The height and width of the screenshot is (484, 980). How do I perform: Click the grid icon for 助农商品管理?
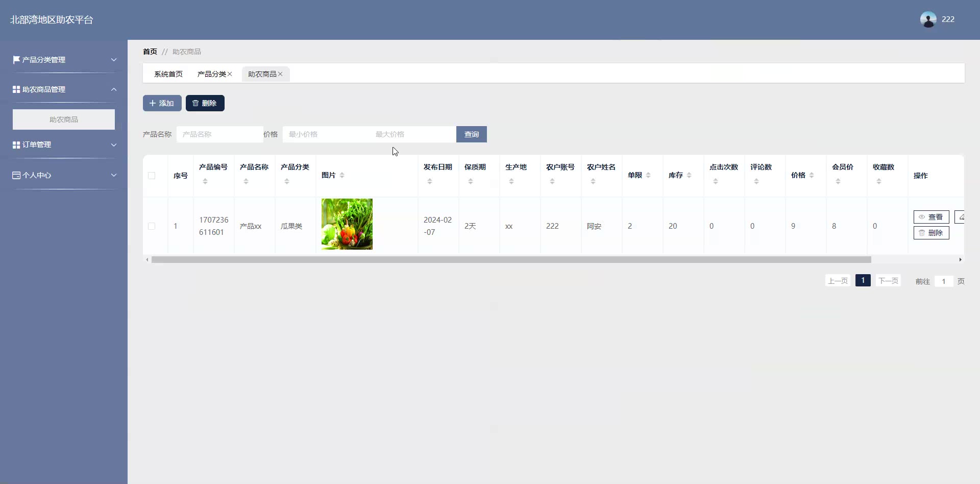click(x=16, y=89)
